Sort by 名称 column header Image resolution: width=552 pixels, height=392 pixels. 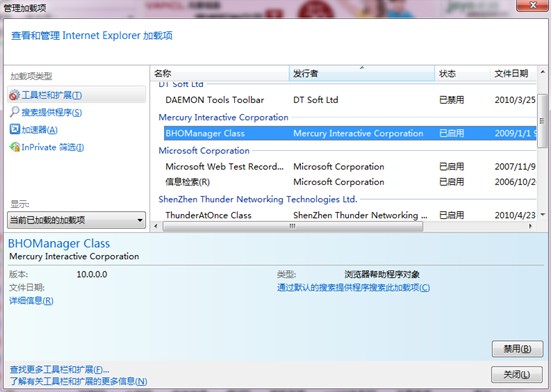[219, 73]
